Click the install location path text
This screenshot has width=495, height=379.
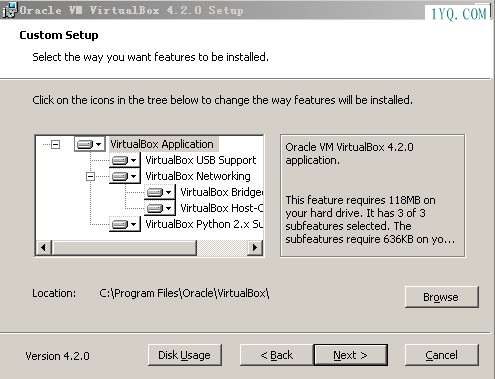184,293
